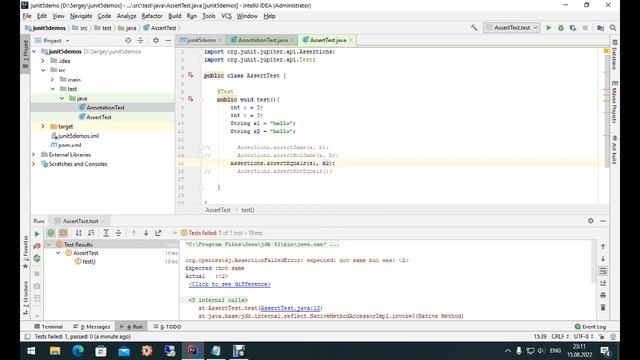Expand External Libraries node
The image size is (640, 360).
pyautogui.click(x=34, y=154)
